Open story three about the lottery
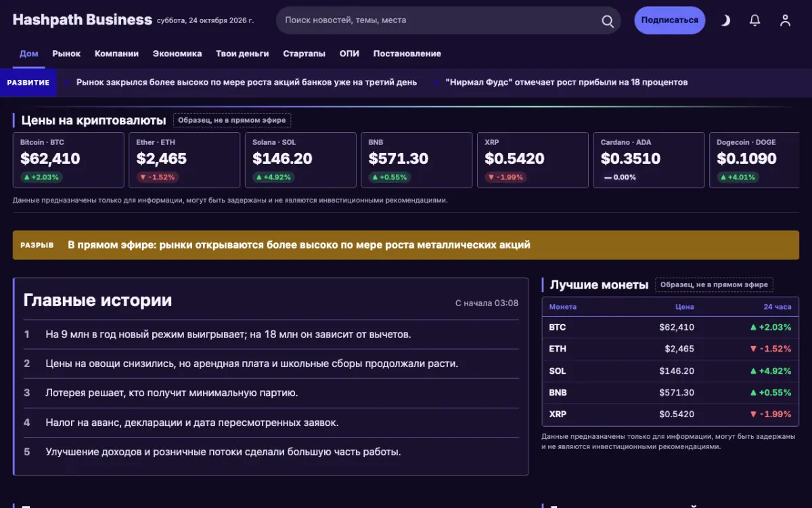The width and height of the screenshot is (812, 508). click(271, 393)
